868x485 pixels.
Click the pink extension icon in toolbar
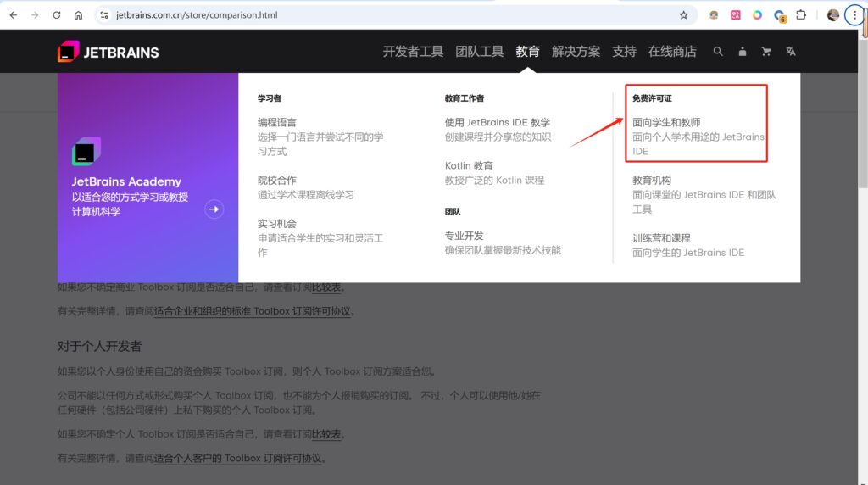pyautogui.click(x=735, y=15)
